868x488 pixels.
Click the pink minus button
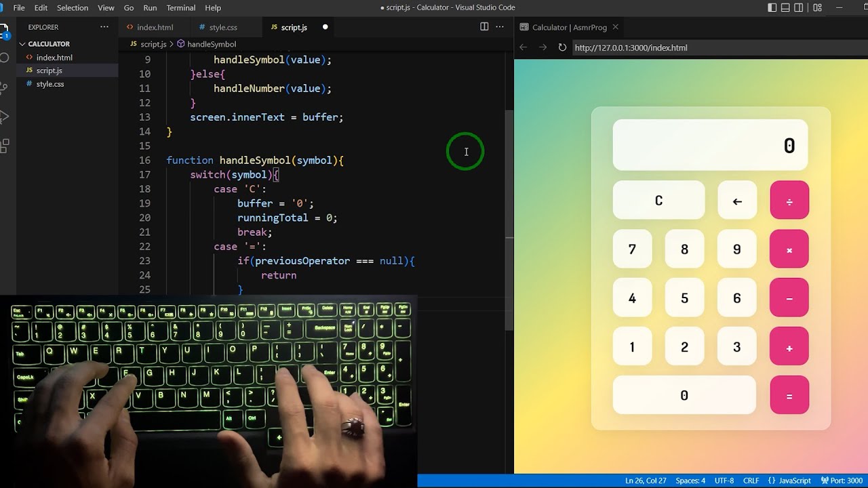[x=789, y=298]
